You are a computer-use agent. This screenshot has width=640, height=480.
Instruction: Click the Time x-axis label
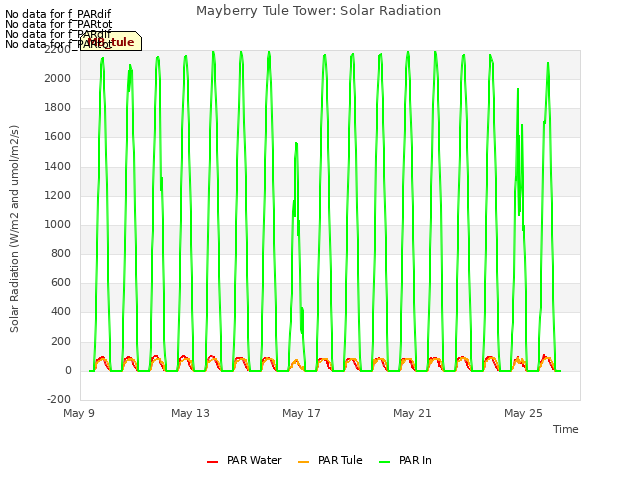click(566, 429)
